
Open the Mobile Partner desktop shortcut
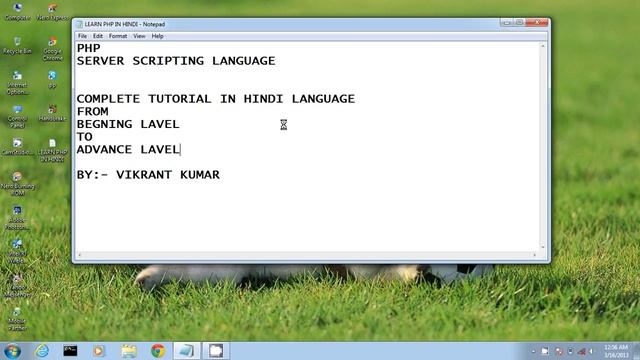(x=17, y=319)
